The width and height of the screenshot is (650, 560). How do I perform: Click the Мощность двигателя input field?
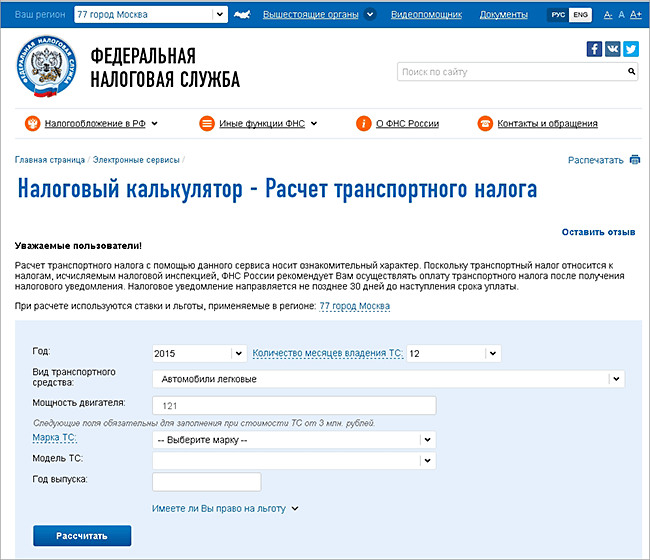click(x=294, y=406)
